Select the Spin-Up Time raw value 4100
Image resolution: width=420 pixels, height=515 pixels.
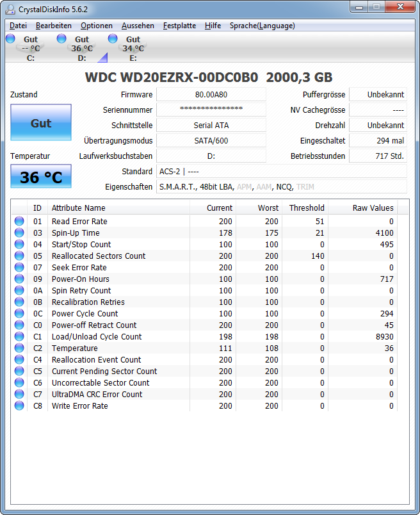coord(385,233)
